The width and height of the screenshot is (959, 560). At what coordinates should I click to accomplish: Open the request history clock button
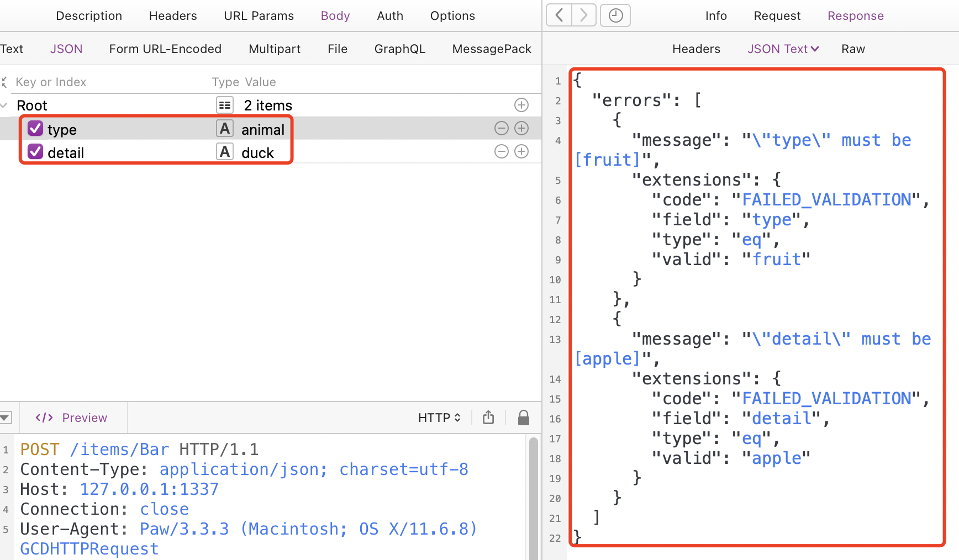pos(615,15)
